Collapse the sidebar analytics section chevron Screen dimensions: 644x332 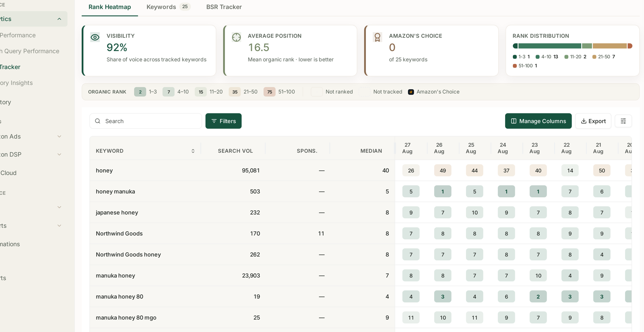(59, 19)
